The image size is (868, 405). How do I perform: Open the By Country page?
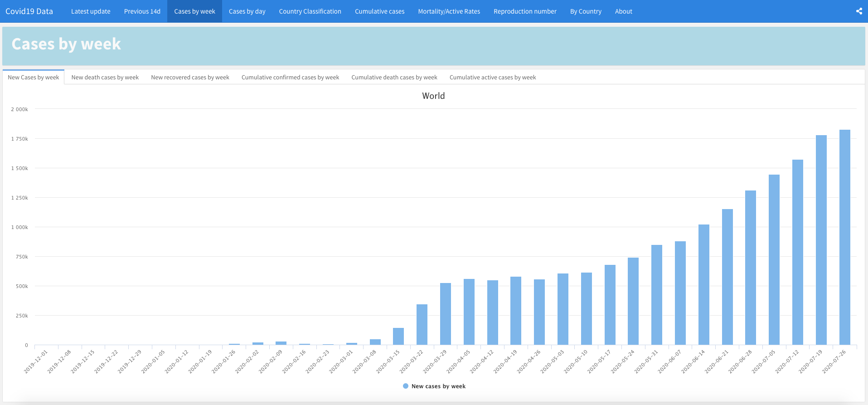(586, 11)
